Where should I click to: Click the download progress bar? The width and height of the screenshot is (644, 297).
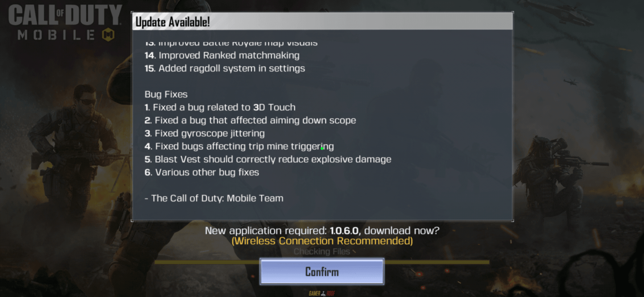322,262
